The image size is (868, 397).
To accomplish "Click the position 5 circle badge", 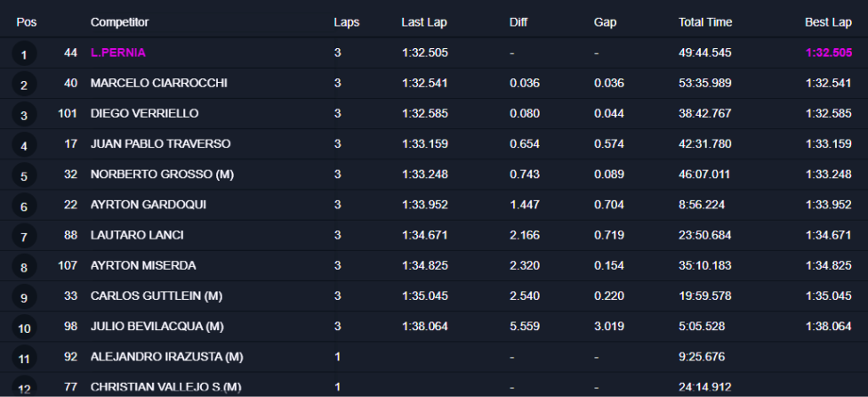I will [x=24, y=176].
